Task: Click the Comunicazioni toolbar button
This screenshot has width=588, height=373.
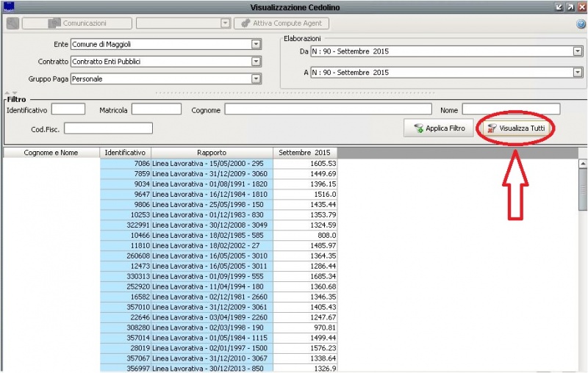Action: point(77,23)
